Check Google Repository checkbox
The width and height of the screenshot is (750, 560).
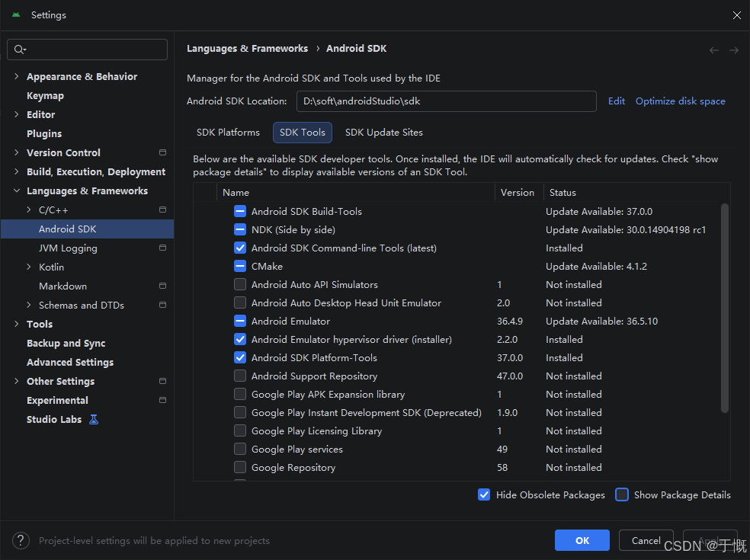coord(240,467)
